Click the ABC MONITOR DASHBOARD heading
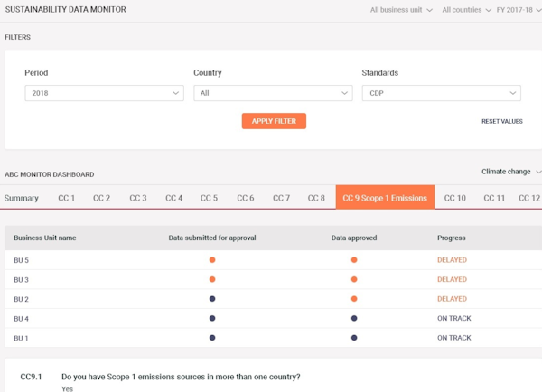 pos(50,174)
